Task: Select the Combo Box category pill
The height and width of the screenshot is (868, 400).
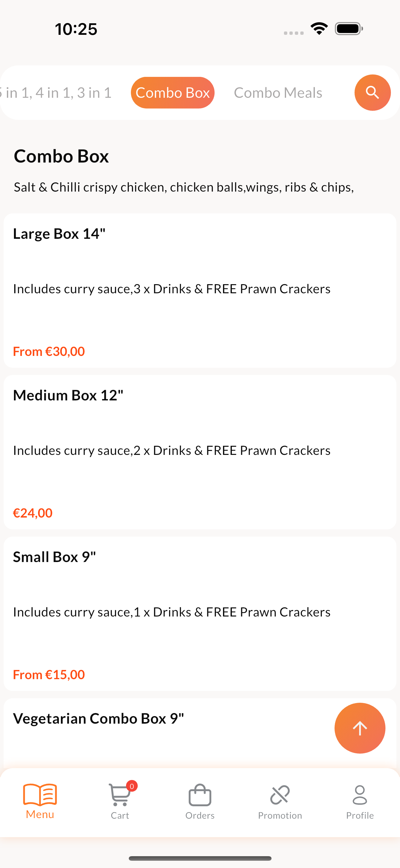Action: [x=173, y=93]
